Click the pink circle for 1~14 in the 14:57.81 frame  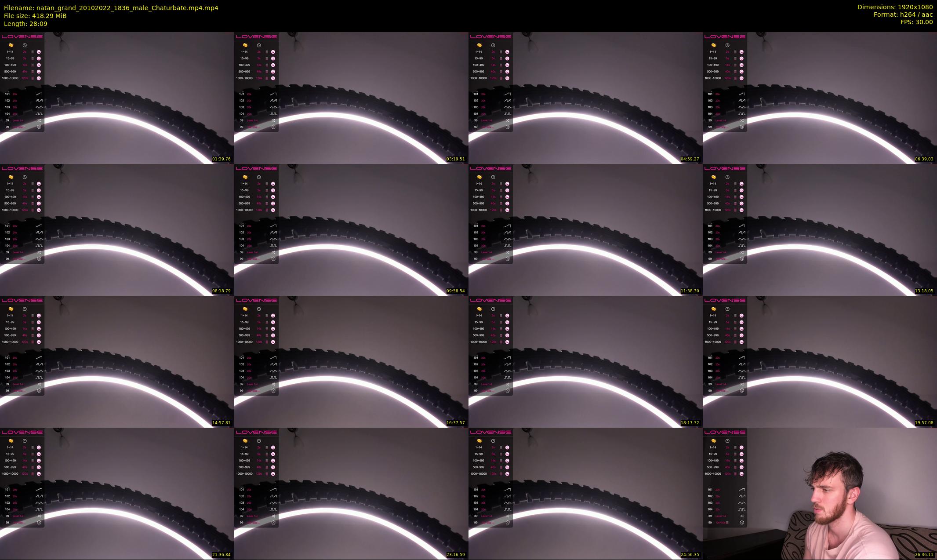tap(39, 316)
